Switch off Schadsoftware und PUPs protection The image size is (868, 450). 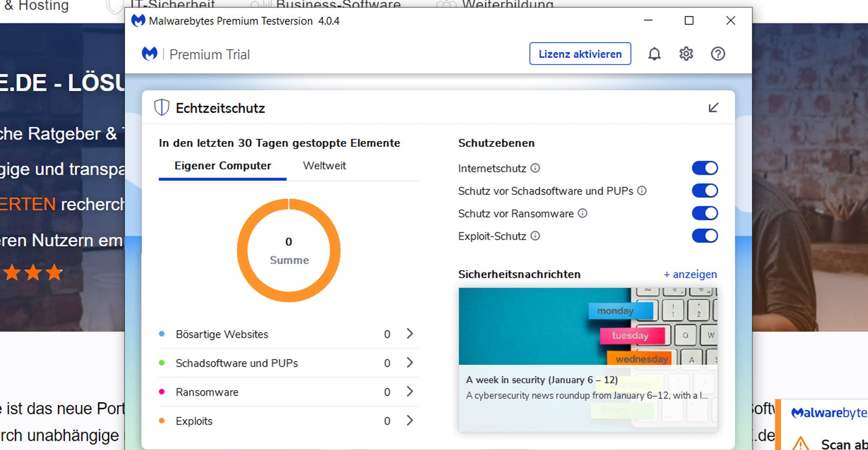click(704, 191)
